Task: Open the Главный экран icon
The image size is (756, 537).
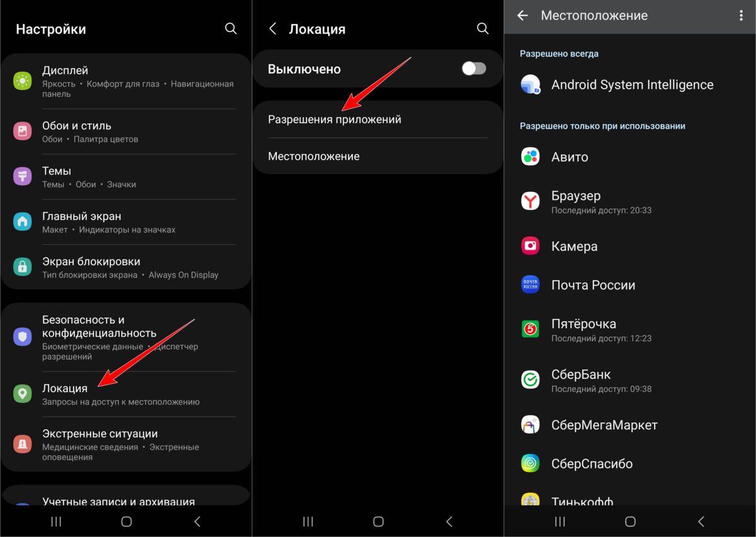Action: [23, 221]
